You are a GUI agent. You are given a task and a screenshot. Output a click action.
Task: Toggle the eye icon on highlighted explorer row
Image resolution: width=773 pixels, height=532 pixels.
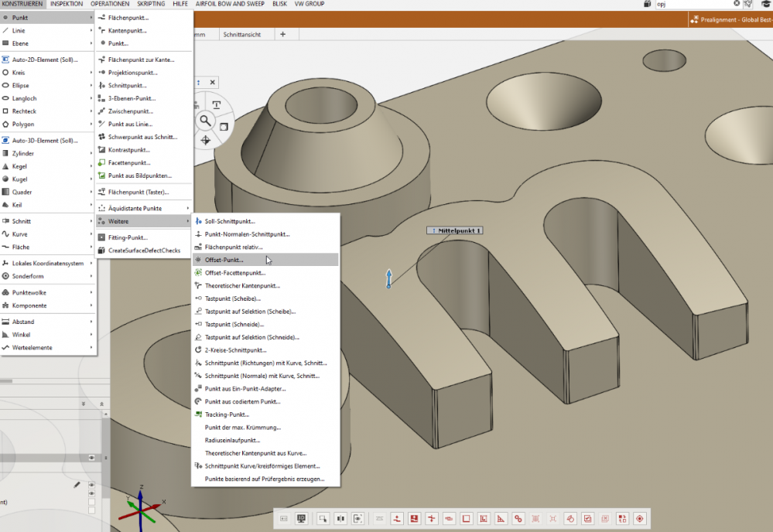92,458
